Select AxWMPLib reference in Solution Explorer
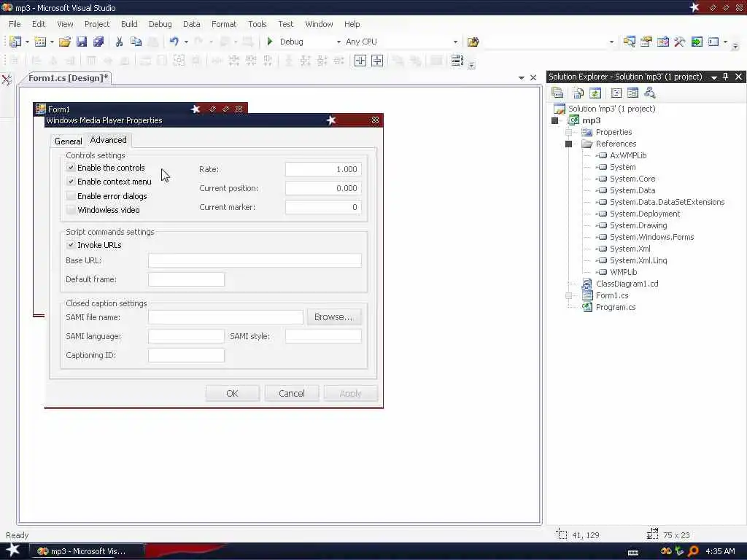 628,155
